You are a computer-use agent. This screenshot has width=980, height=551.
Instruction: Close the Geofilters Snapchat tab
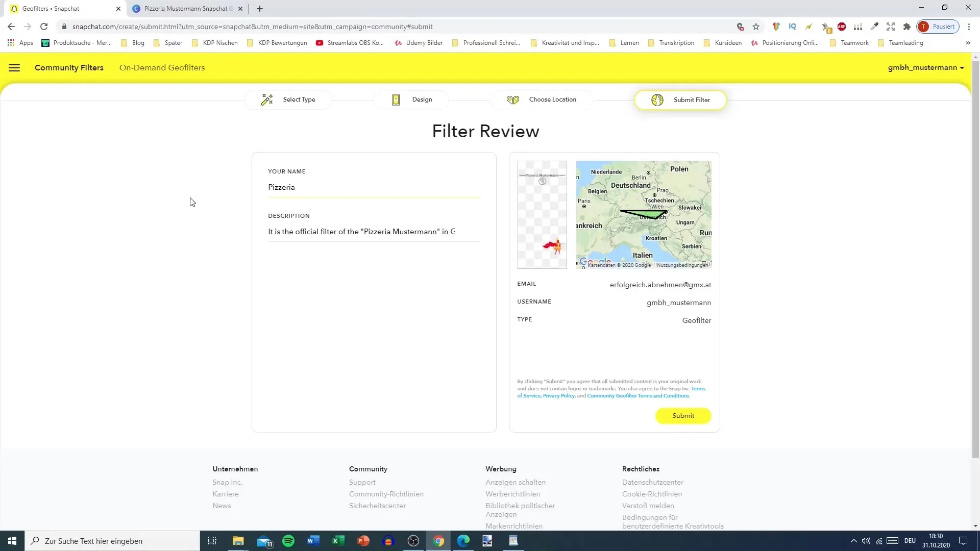pyautogui.click(x=118, y=9)
